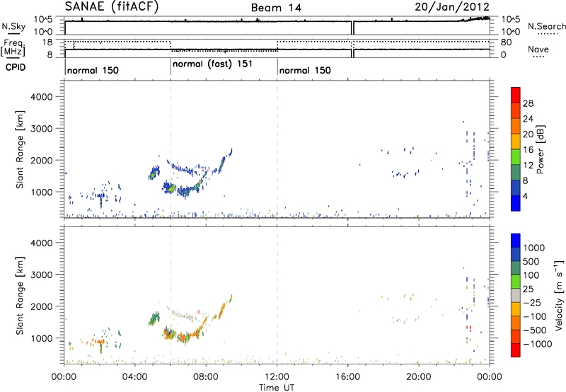Viewport: 566px width, 392px height.
Task: Click the '12:00' time axis label
Action: pos(277,377)
